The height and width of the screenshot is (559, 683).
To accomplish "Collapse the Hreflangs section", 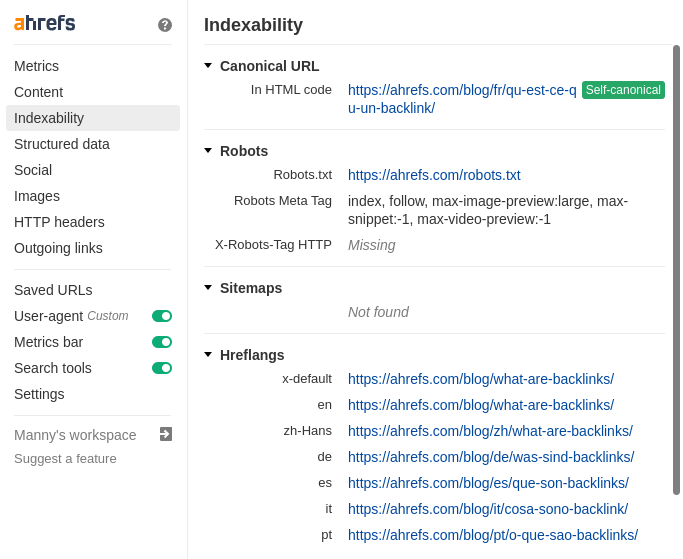I will click(x=208, y=355).
